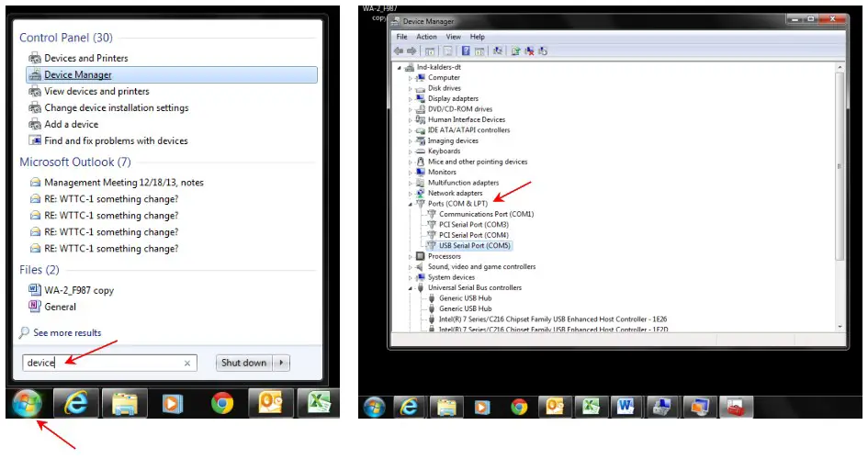The width and height of the screenshot is (868, 459).
Task: Toggle the Show/Hide Console Tree toolbar icon
Action: point(430,50)
